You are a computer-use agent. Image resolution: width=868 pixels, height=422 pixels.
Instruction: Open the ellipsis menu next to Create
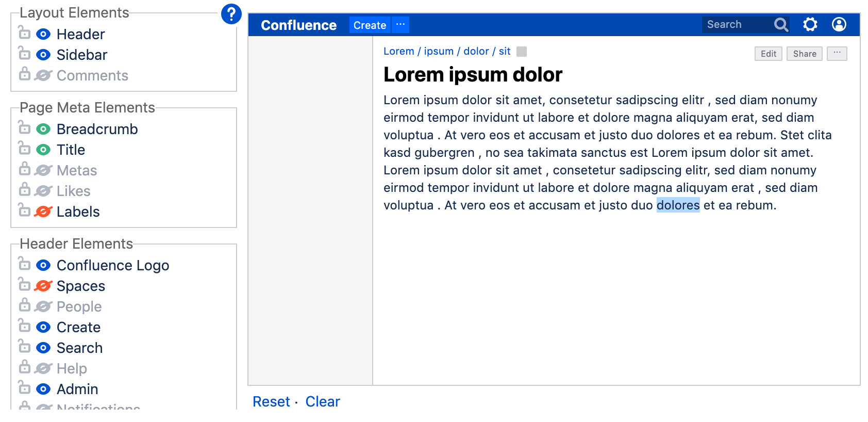[x=400, y=25]
